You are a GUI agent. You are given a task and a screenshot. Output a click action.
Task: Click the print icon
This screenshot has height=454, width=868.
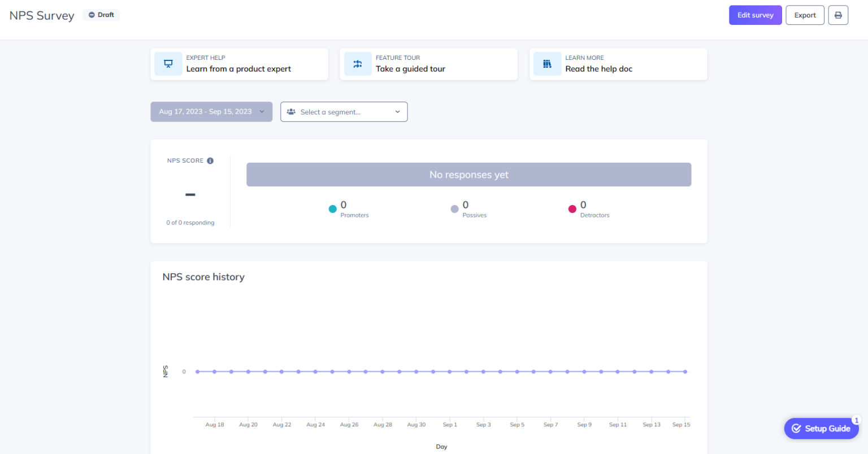click(838, 15)
